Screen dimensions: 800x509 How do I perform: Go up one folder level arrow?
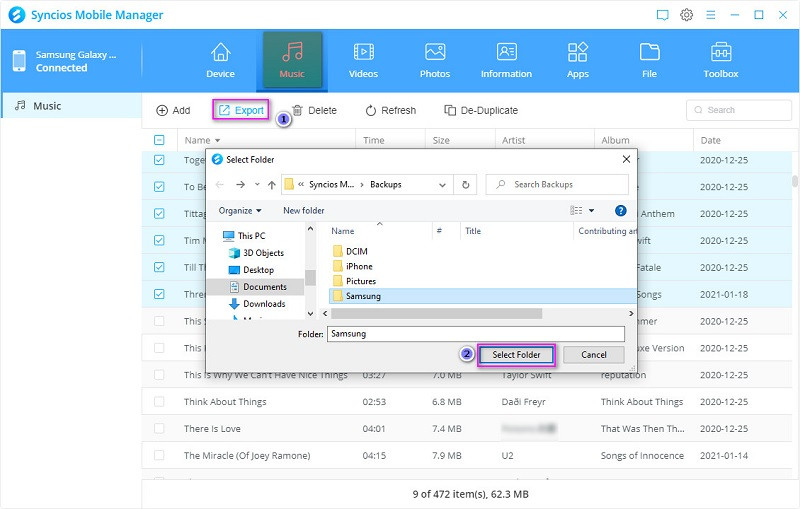point(272,185)
